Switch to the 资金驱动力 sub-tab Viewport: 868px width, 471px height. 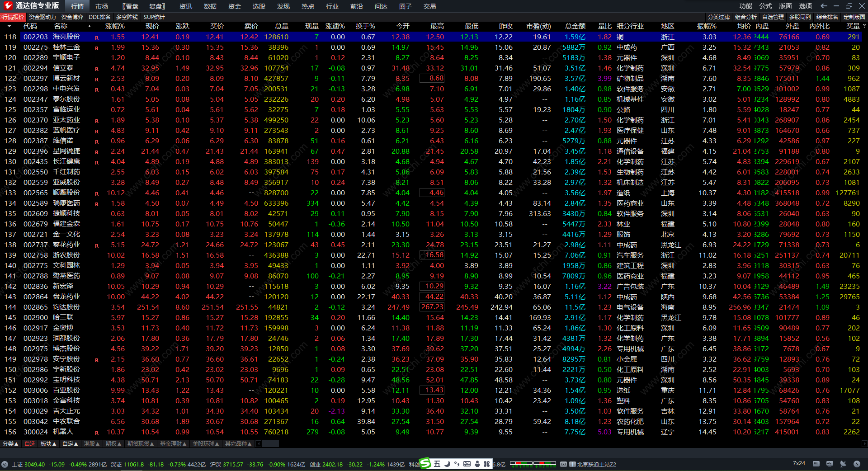[42, 17]
